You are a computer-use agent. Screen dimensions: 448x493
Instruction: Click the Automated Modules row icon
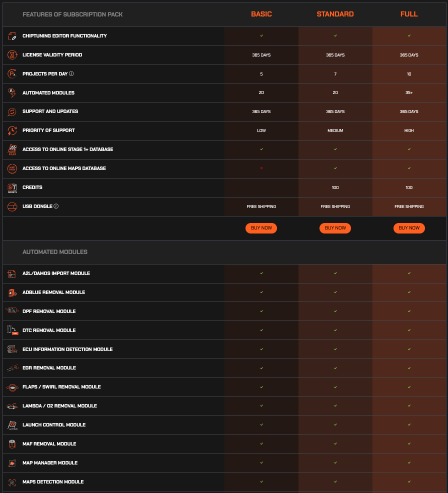click(12, 92)
